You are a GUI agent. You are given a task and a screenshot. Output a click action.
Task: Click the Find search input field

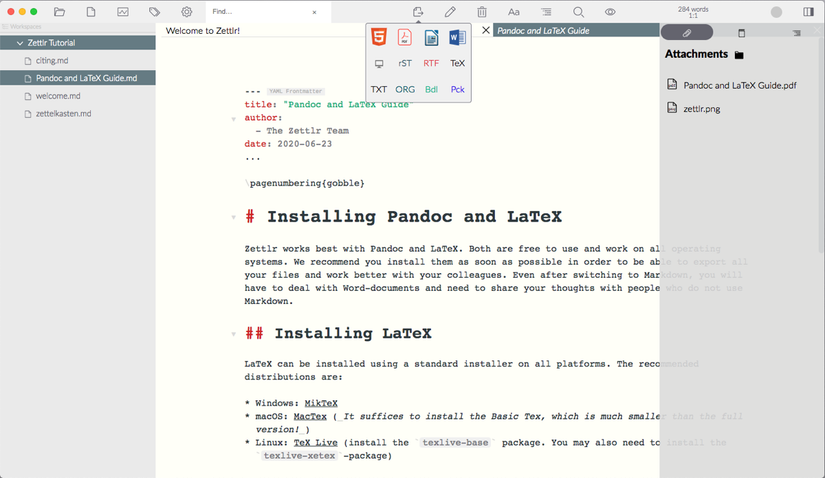pyautogui.click(x=260, y=12)
